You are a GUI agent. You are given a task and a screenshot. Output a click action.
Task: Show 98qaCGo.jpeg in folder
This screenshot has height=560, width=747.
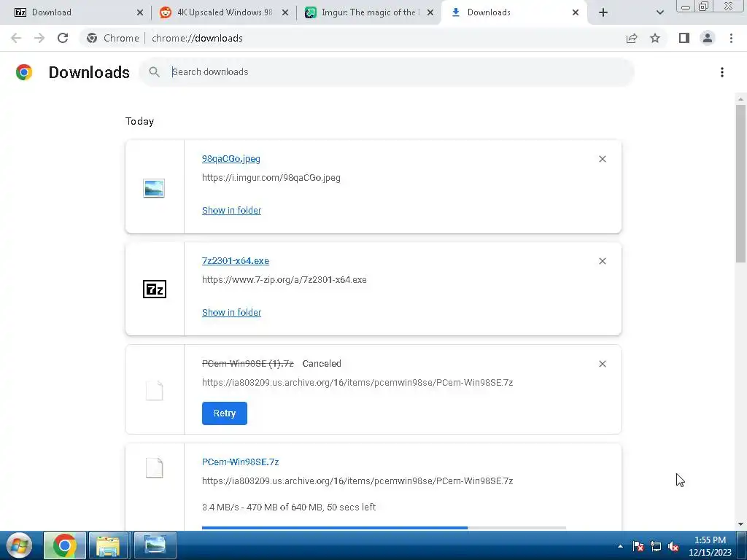click(231, 210)
